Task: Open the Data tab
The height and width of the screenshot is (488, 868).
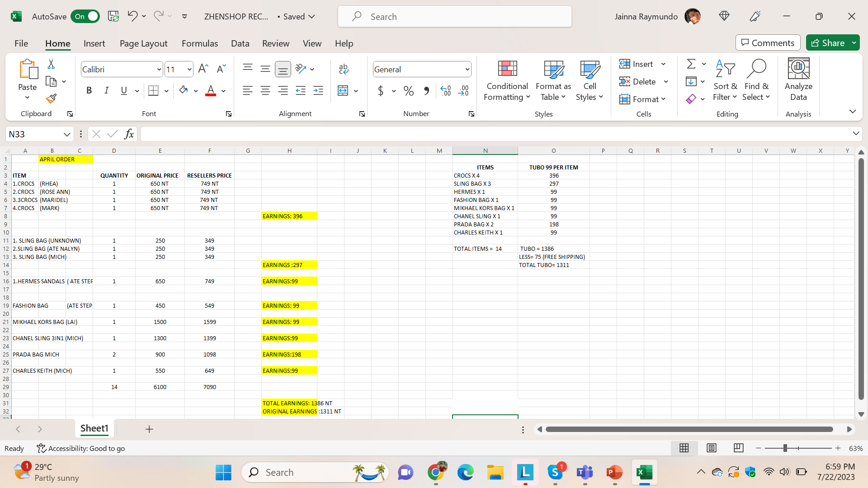Action: click(x=240, y=43)
